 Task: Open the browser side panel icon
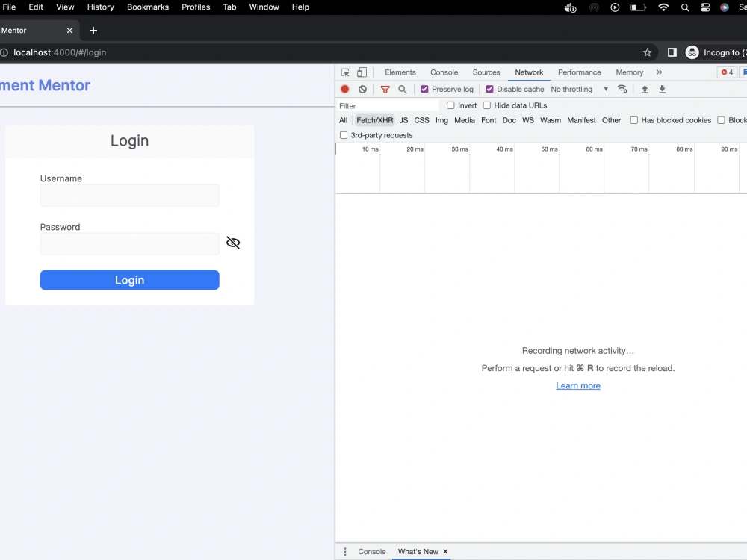tap(672, 52)
